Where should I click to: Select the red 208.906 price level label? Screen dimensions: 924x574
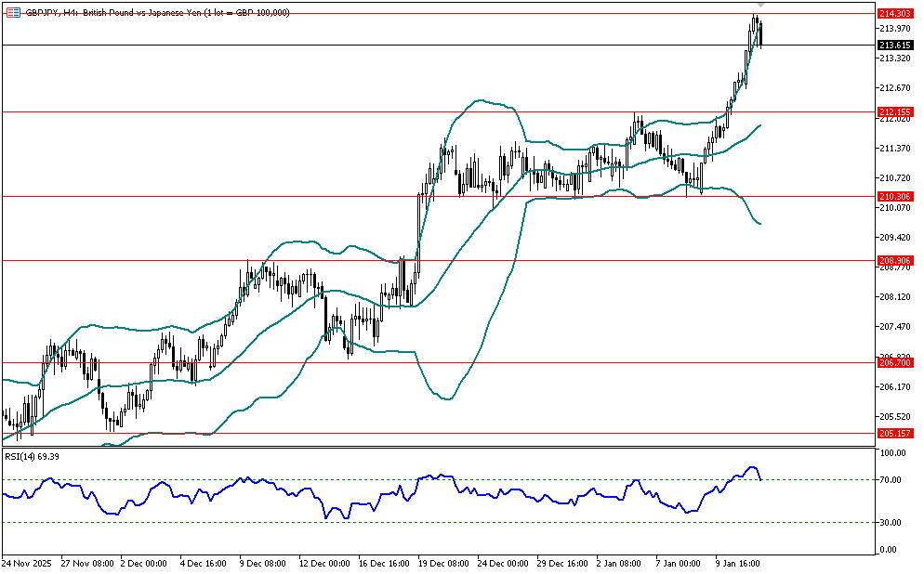coord(893,260)
